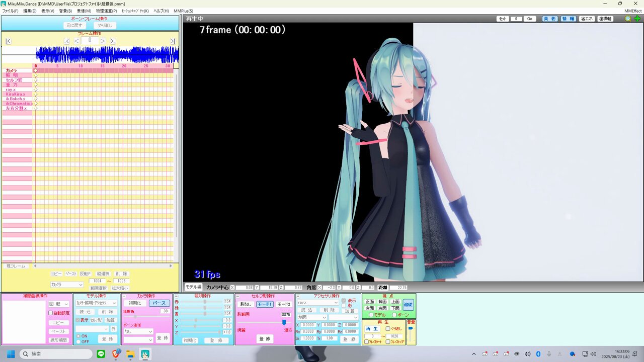This screenshot has width=644, height=362.
Task: Click the Windows search box
Action: point(56,354)
